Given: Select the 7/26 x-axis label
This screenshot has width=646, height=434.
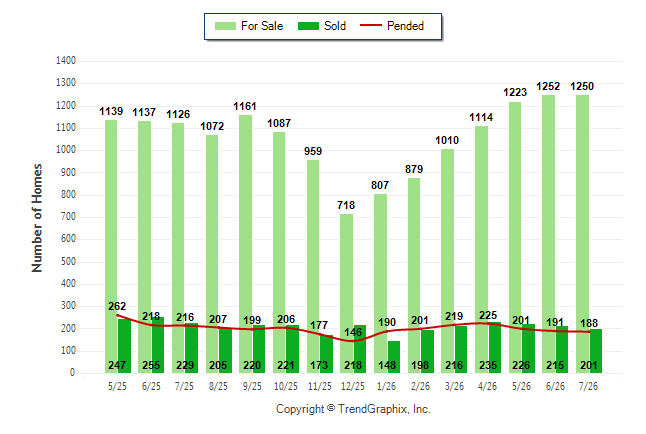Looking at the screenshot, I should click(588, 386).
